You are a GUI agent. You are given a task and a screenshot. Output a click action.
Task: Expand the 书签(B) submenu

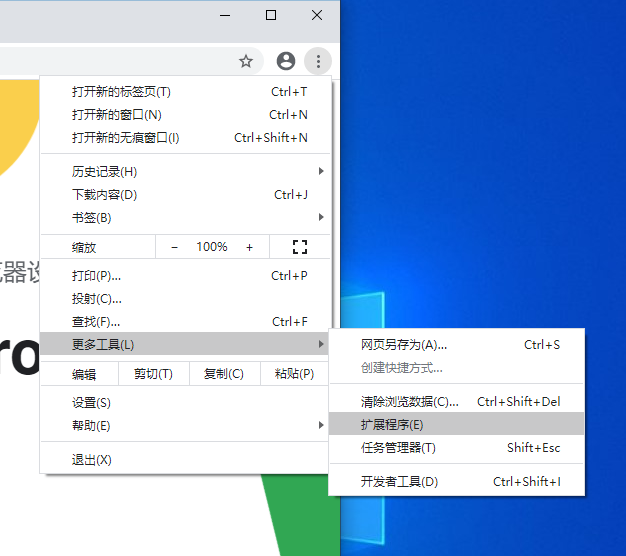(186, 218)
